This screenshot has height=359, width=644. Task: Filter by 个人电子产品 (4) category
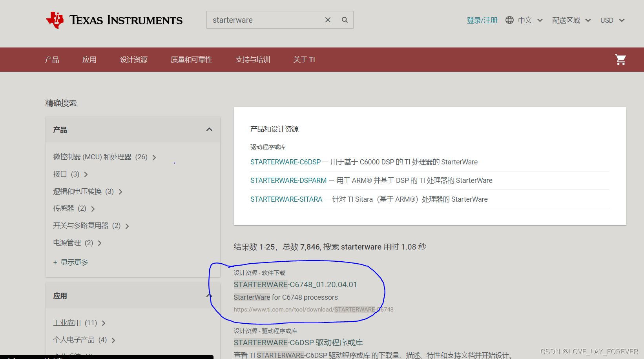[80, 340]
